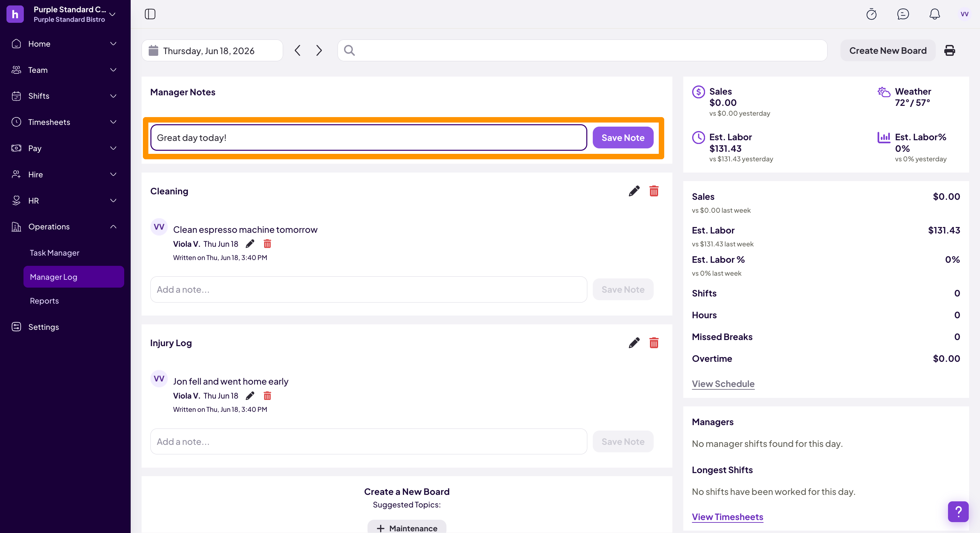
Task: Open the View Schedule link
Action: click(x=723, y=384)
